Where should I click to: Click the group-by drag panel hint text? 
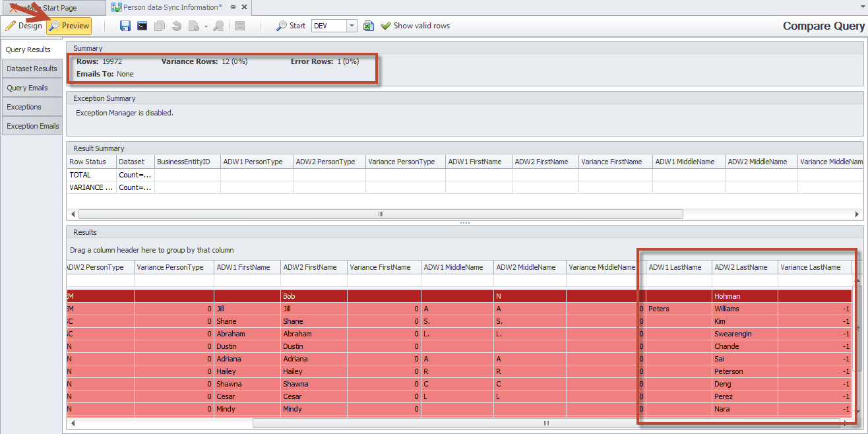[x=152, y=250]
